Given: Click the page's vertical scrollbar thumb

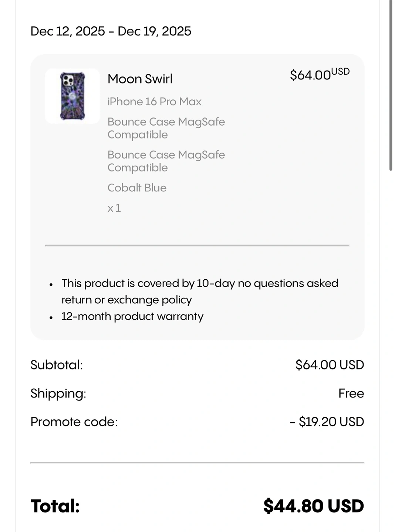Looking at the screenshot, I should [391, 85].
